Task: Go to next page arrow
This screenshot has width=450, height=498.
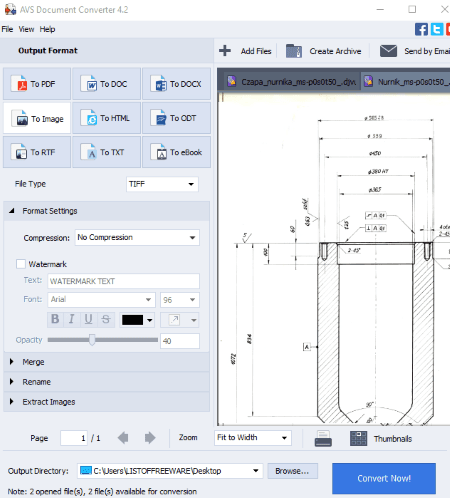Action: [x=150, y=438]
